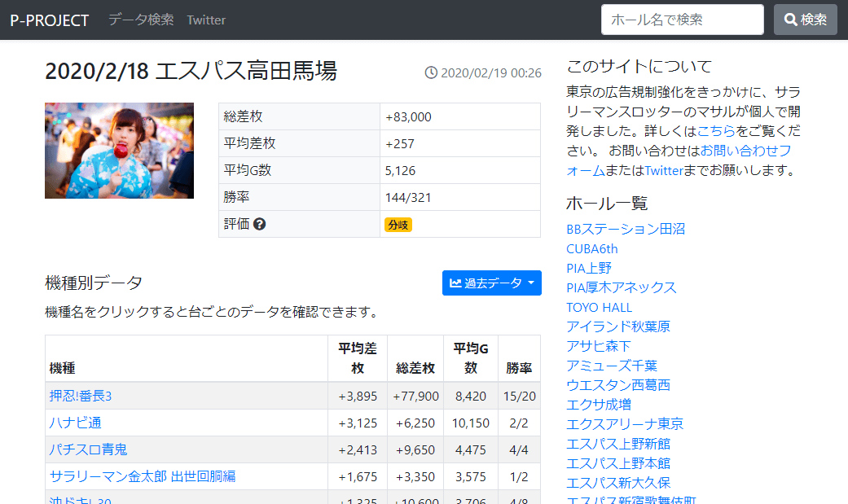Open エクスアリーナ東京 hall link
Screen dimensions: 848x504
tap(625, 424)
